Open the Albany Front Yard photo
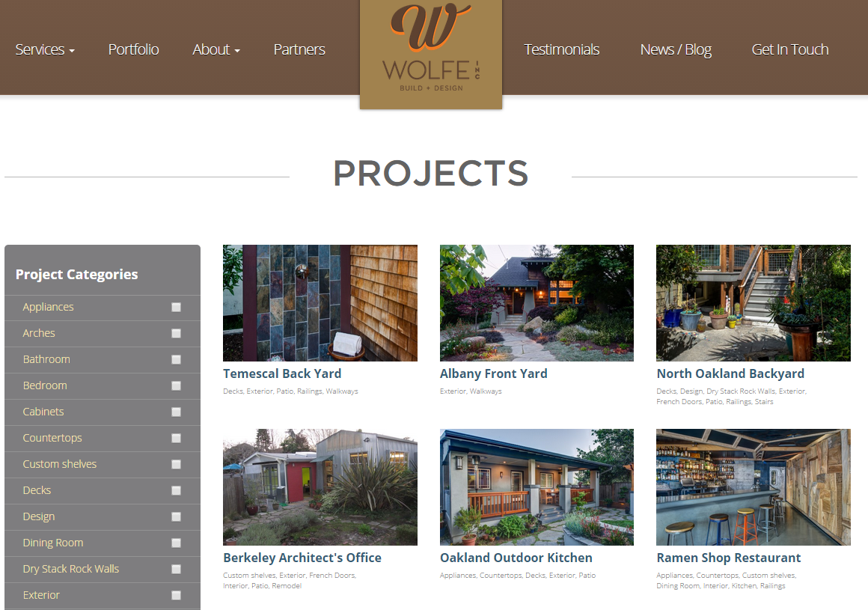Screen dimensions: 868x610 537,303
